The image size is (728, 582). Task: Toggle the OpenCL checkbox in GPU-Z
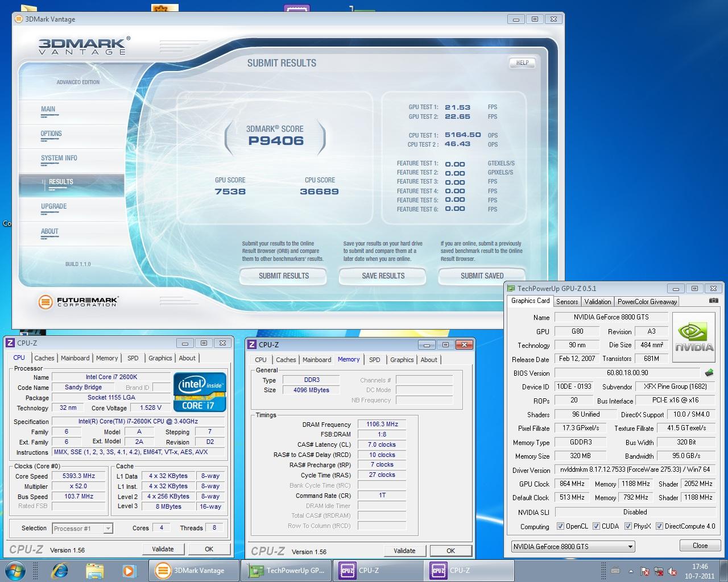tap(560, 526)
